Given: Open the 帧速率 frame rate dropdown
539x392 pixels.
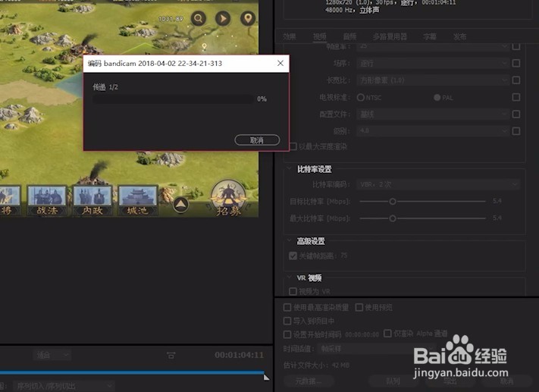Looking at the screenshot, I should (x=432, y=45).
